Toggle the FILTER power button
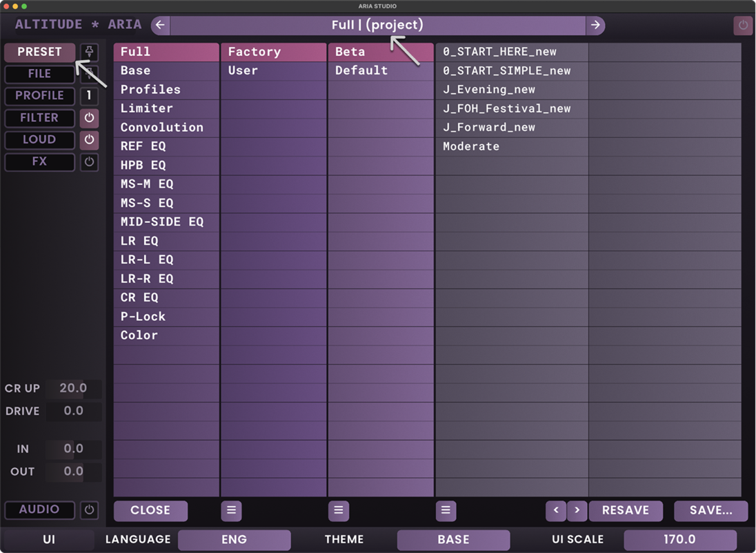 pyautogui.click(x=89, y=118)
